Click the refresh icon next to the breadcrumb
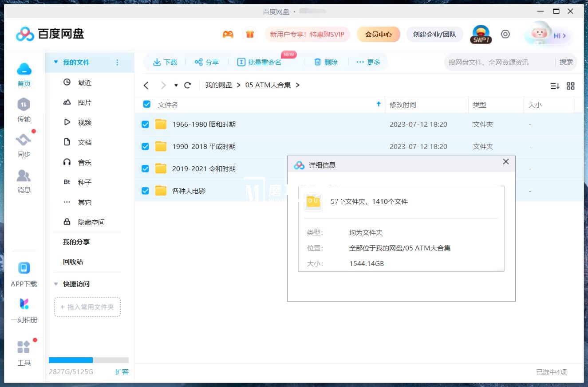 tap(187, 85)
